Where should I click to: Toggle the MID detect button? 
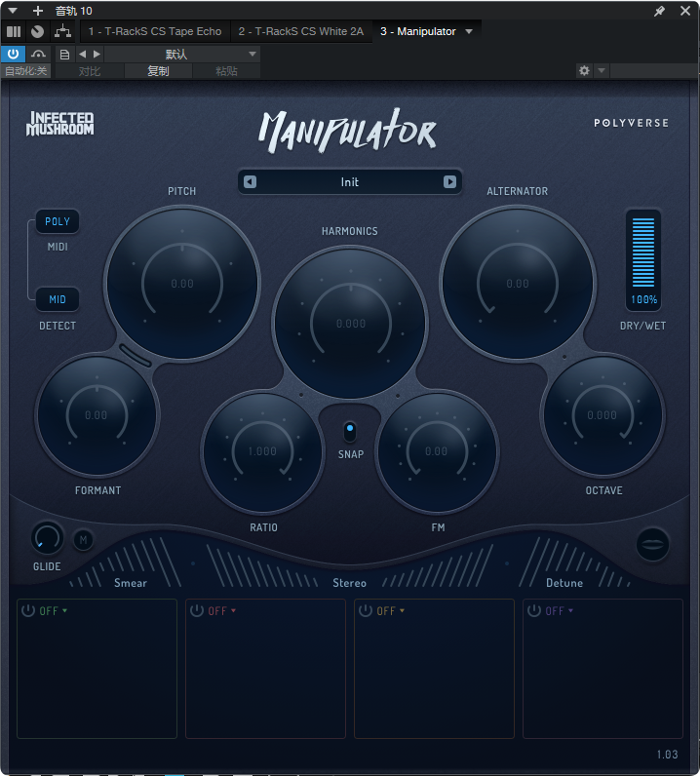(x=58, y=299)
